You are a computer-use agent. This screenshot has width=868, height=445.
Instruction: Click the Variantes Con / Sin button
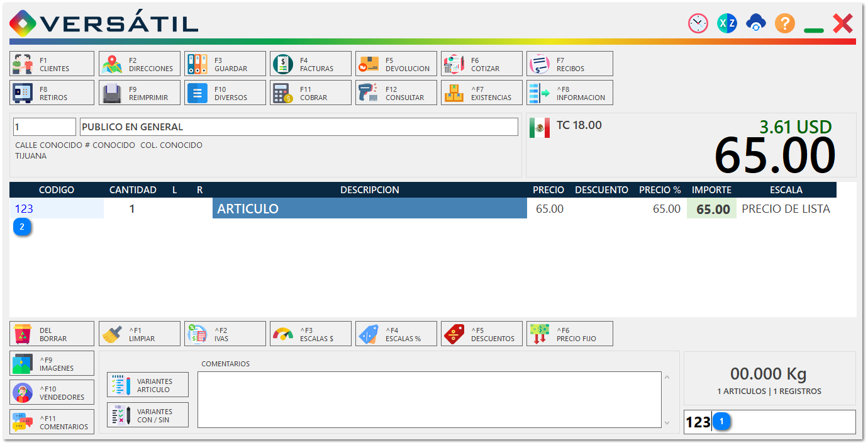click(x=148, y=415)
